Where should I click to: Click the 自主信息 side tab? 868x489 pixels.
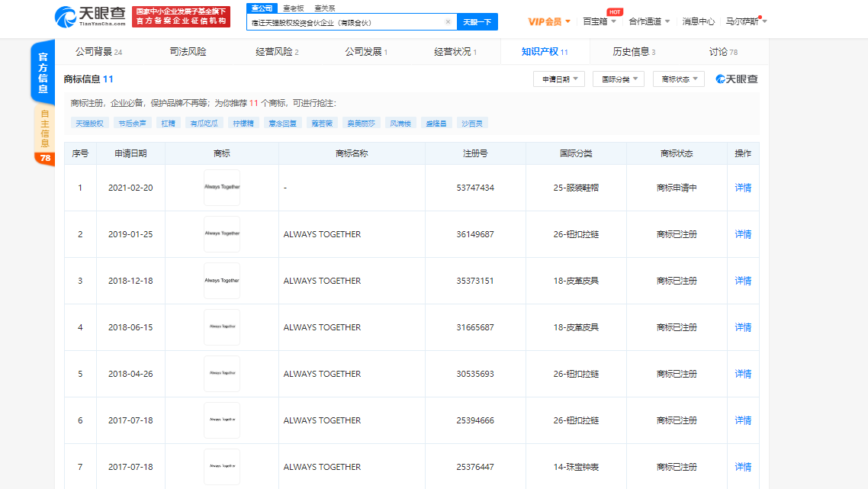click(x=44, y=127)
